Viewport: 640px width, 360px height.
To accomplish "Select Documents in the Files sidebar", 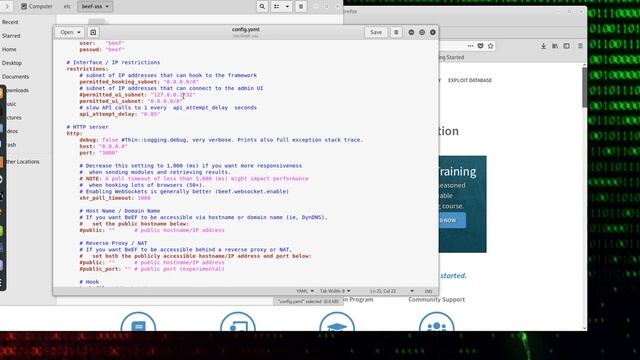I will pos(16,77).
